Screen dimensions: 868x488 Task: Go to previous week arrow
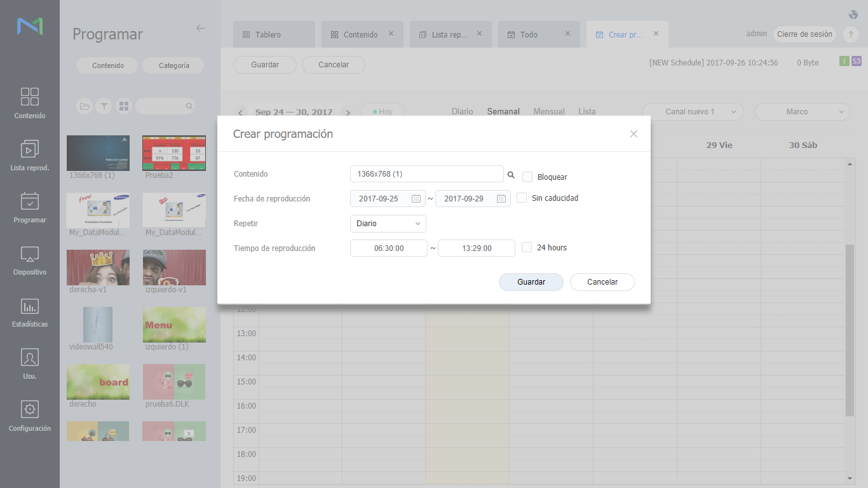click(240, 112)
